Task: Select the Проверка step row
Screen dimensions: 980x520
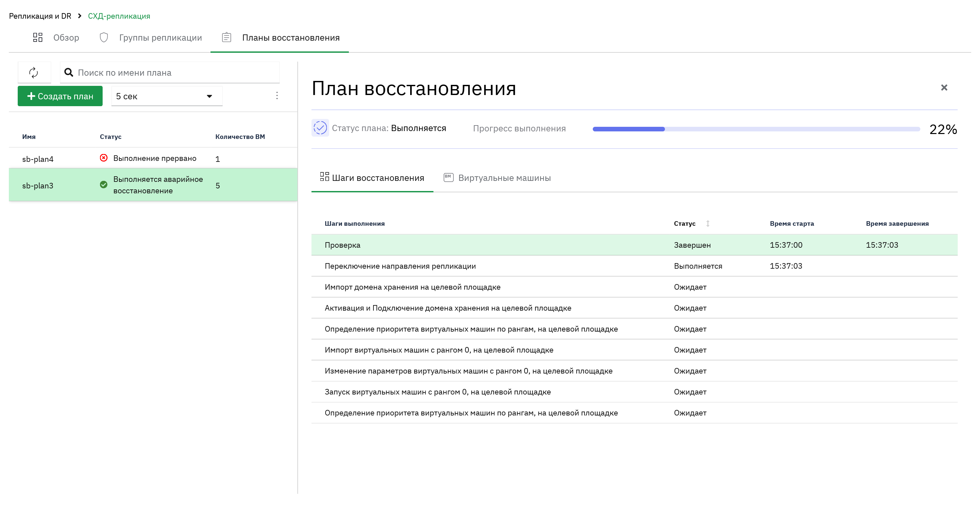Action: [x=634, y=245]
